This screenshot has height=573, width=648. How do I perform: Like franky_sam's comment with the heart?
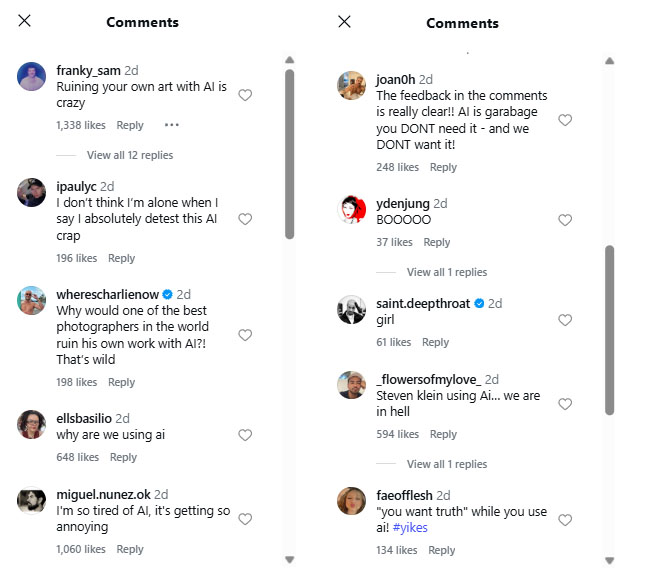(245, 95)
